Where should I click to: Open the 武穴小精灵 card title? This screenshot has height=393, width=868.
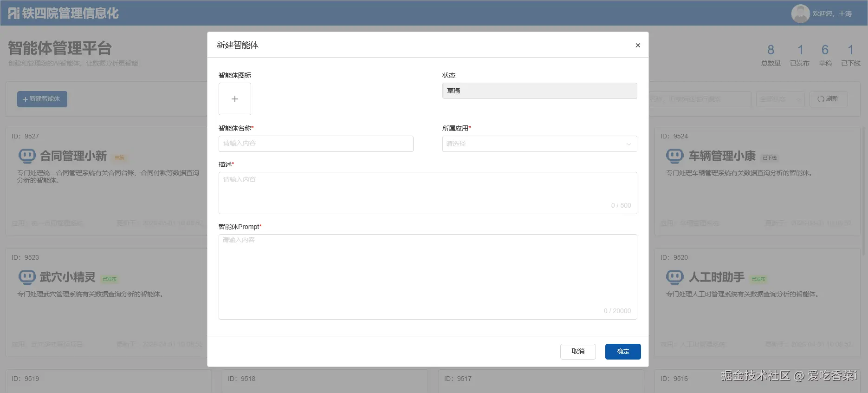point(68,277)
